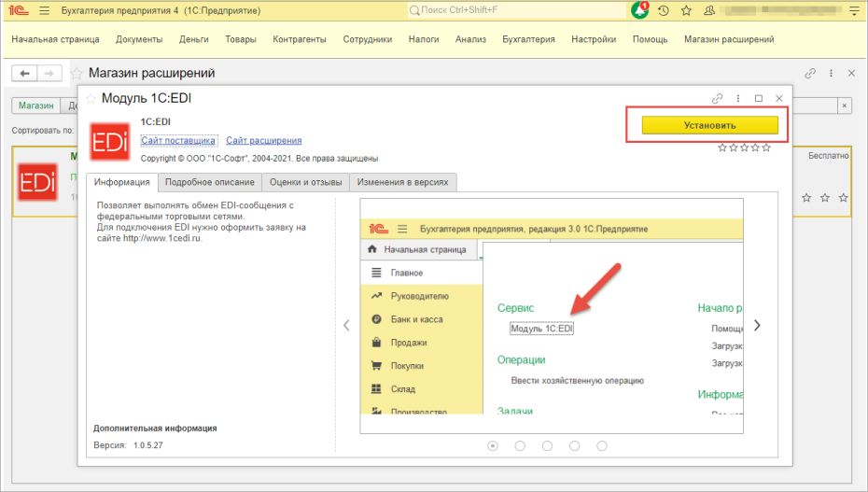Screen dimensions: 868x492
Task: Go forward with the right arrow button
Action: tap(49, 73)
